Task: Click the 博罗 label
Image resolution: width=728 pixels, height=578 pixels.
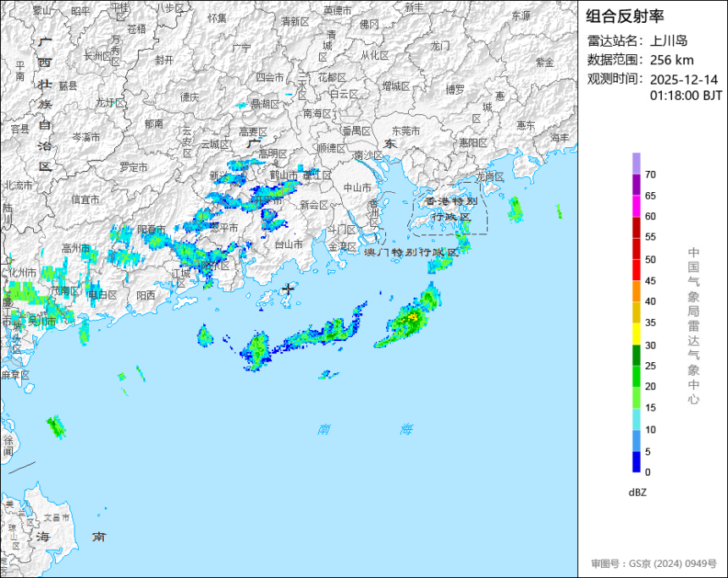Action: 455,90
